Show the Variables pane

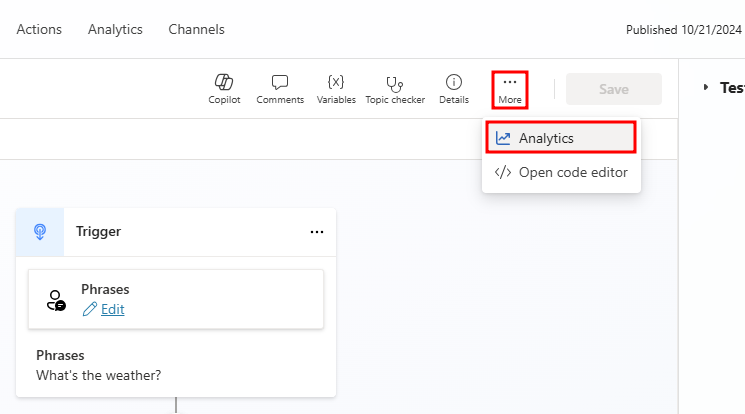pyautogui.click(x=336, y=89)
